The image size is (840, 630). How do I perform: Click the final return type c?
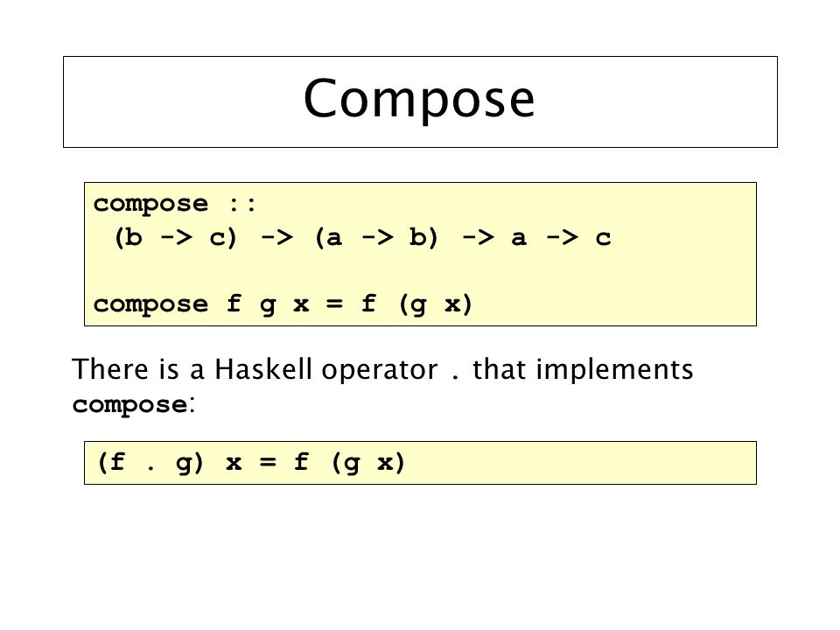[603, 238]
